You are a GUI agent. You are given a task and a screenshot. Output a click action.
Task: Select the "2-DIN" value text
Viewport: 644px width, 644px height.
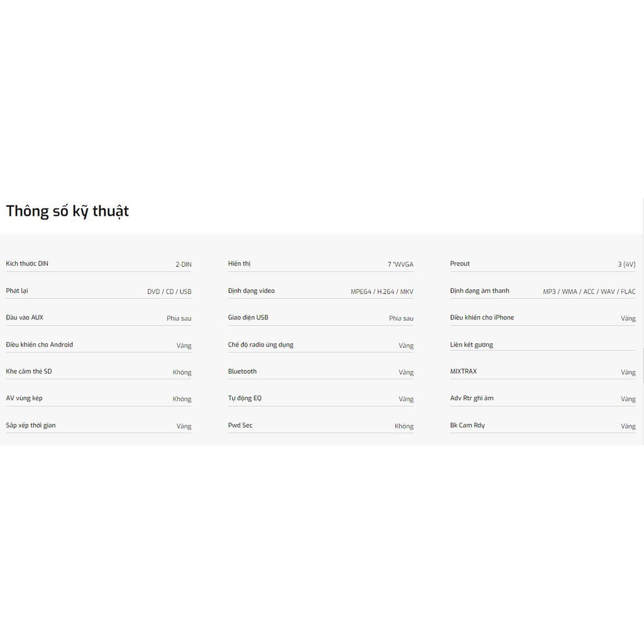183,265
